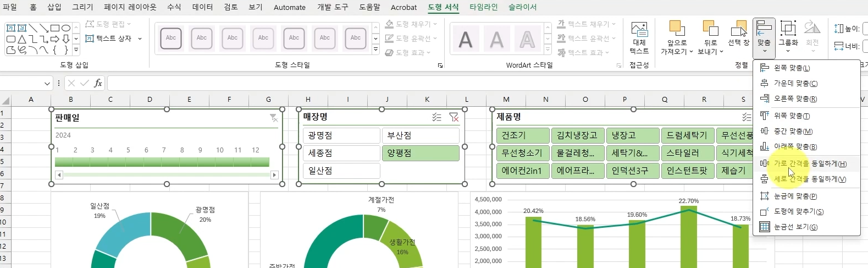
Task: Choose the block down arrow shape
Action: click(66, 39)
